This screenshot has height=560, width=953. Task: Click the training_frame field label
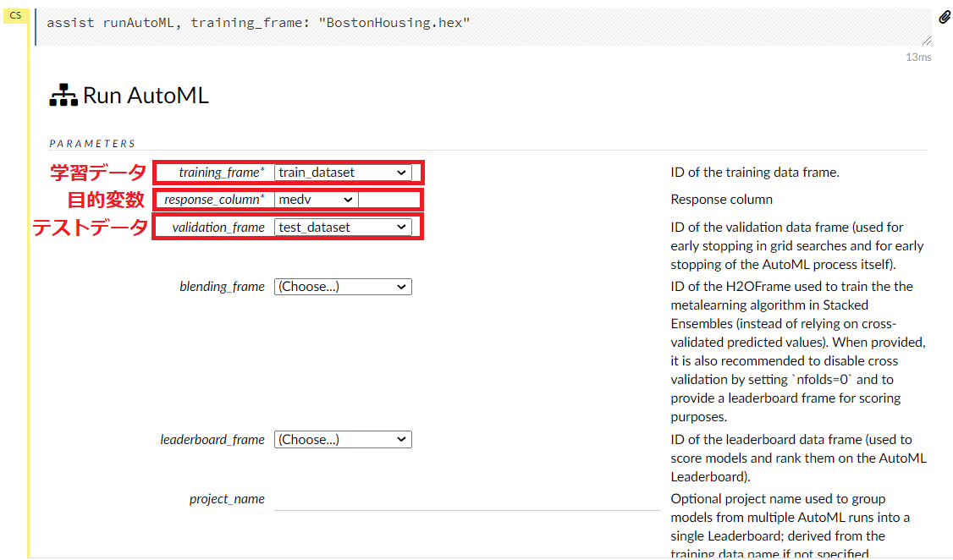[x=221, y=173]
